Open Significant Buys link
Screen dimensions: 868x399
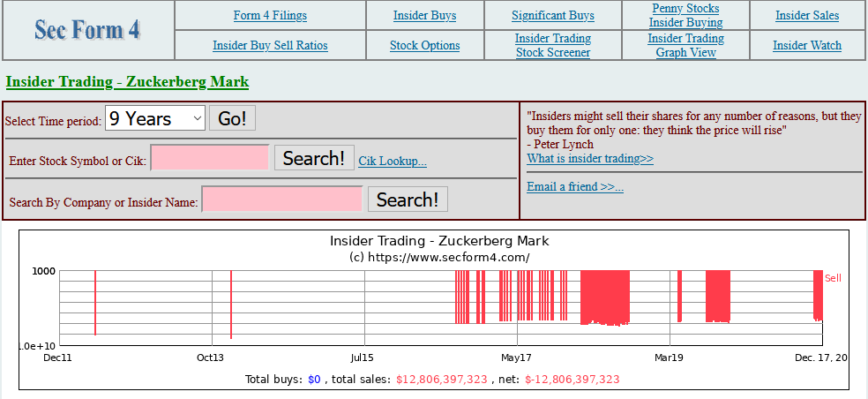coord(553,16)
